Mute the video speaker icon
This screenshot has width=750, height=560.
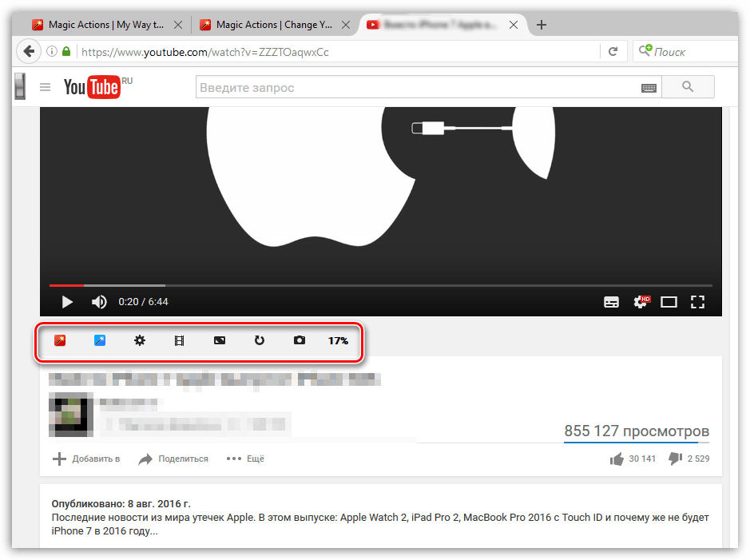click(x=99, y=302)
